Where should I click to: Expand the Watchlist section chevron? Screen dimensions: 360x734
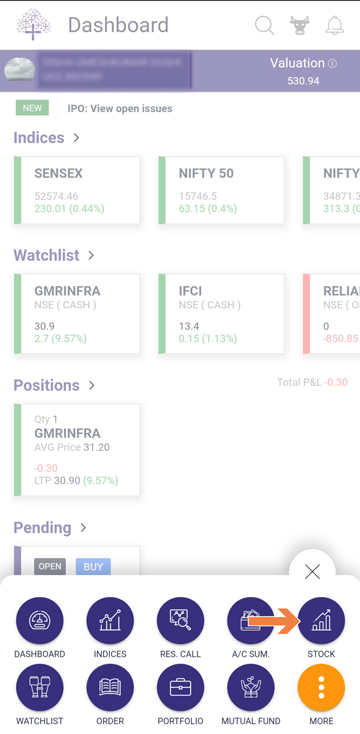coord(91,255)
